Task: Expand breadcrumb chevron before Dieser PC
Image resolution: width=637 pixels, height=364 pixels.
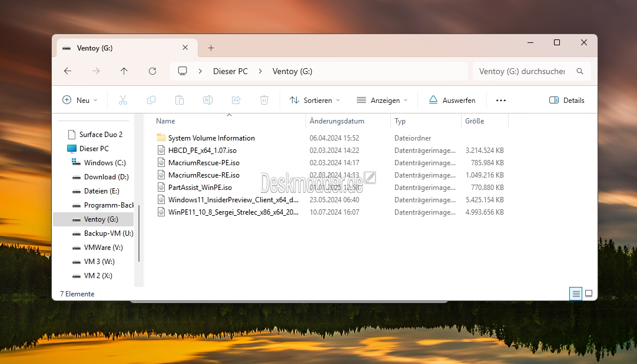Action: click(x=200, y=71)
